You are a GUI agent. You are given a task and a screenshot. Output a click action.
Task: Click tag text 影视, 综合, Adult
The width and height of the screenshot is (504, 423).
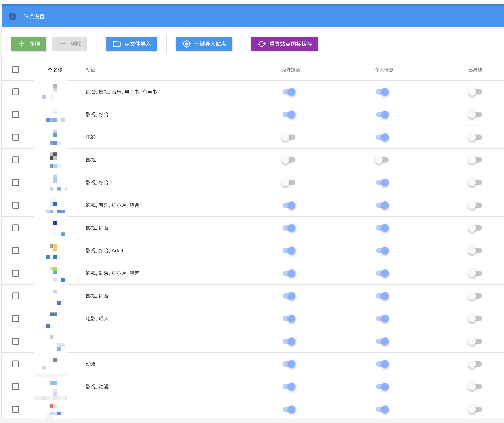105,251
